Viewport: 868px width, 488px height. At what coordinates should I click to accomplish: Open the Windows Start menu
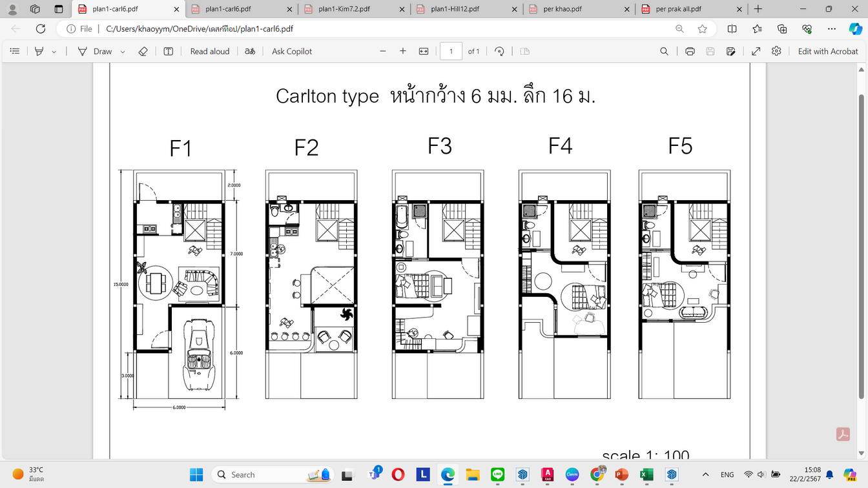[196, 475]
